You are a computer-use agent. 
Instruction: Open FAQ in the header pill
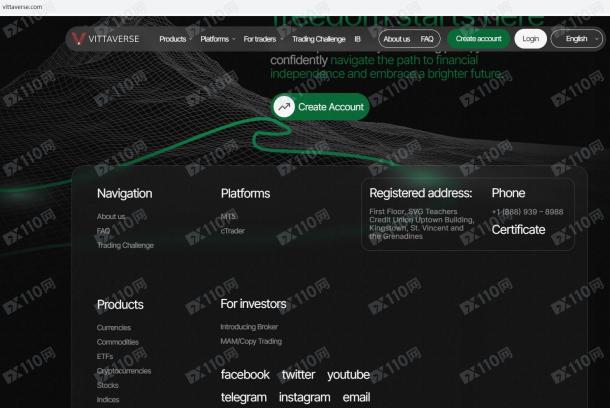click(427, 39)
